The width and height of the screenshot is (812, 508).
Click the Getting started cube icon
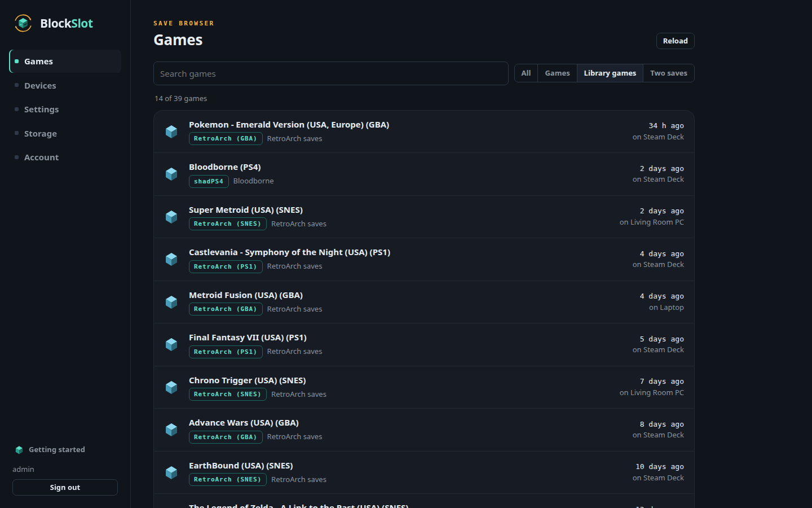(19, 450)
